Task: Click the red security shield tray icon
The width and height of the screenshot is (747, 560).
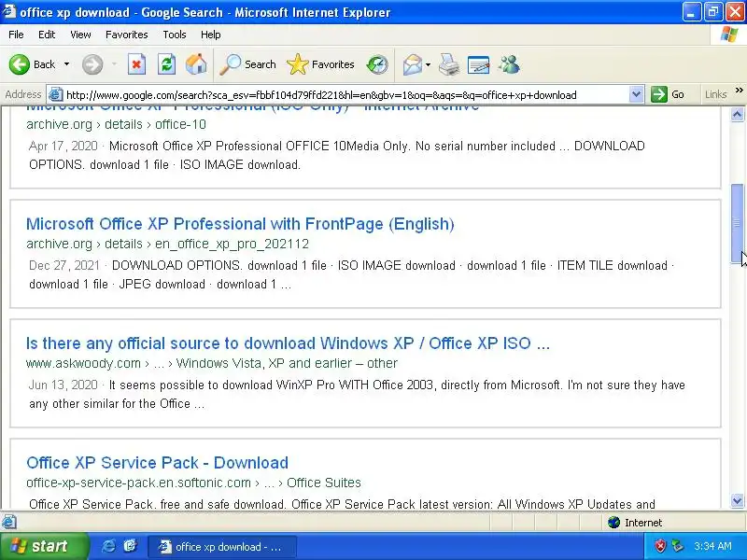Action: click(660, 546)
